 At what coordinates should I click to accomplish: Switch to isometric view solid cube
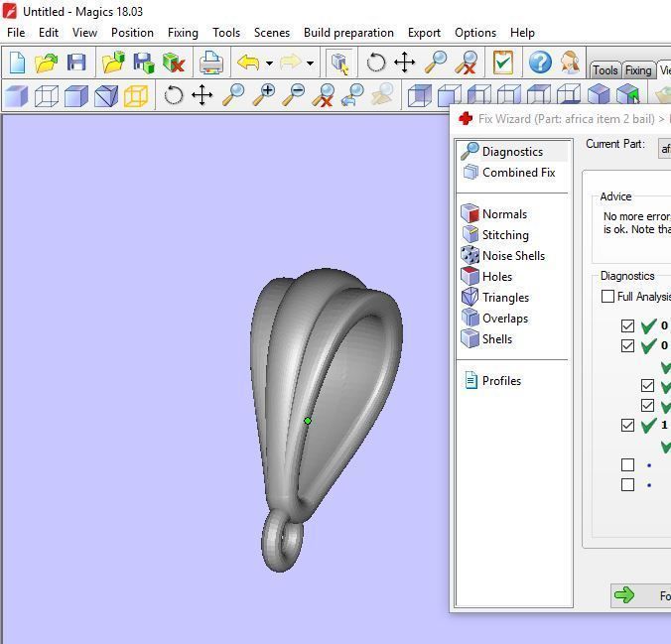tap(599, 93)
